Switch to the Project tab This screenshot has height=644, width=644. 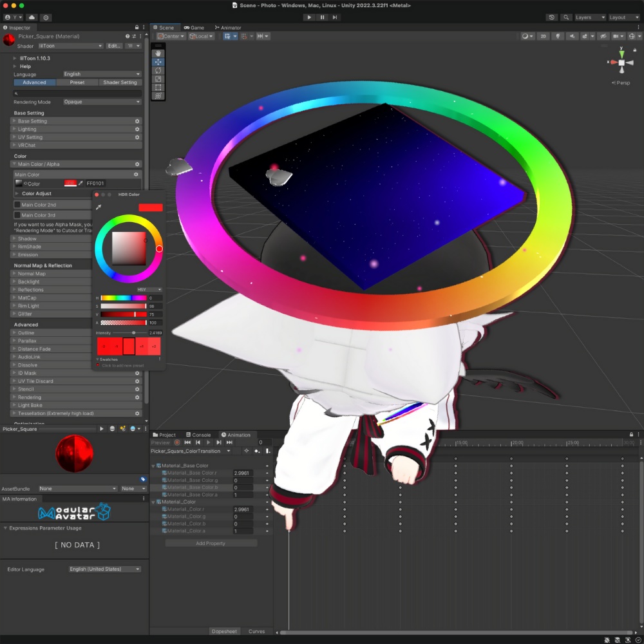pos(164,435)
